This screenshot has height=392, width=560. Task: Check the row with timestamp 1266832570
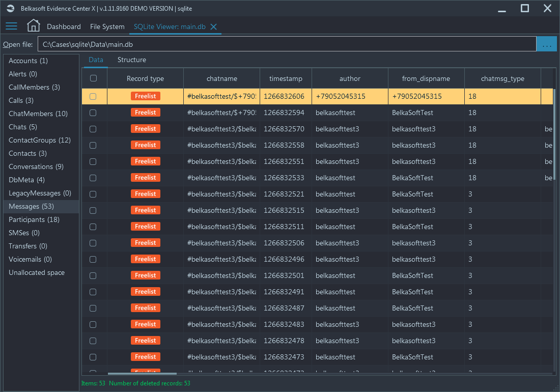pos(93,129)
